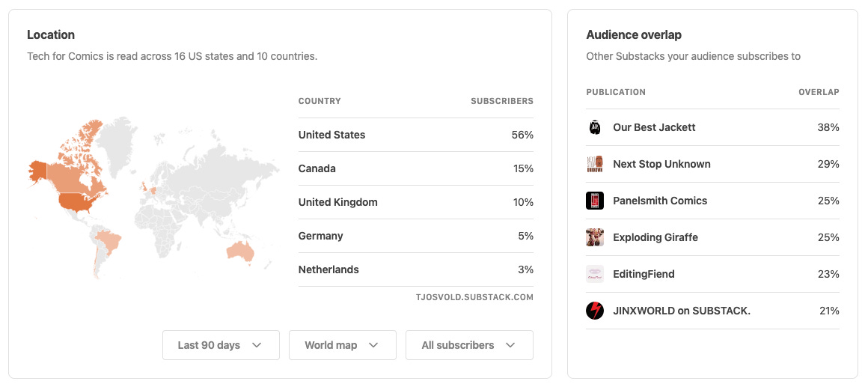Click the SUBSCRIBERS column header

click(x=502, y=101)
